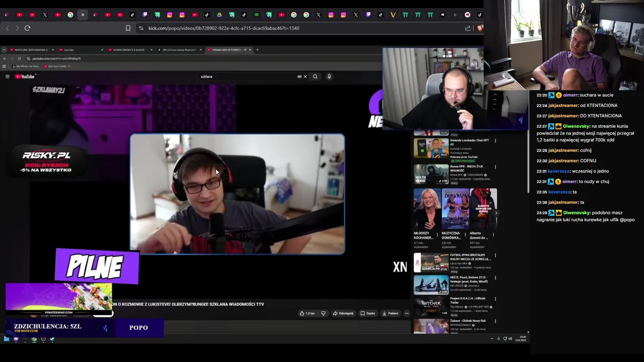The image size is (644, 362).
Task: Open the Żabson Chiński Nowy Rok video
Action: (x=431, y=326)
